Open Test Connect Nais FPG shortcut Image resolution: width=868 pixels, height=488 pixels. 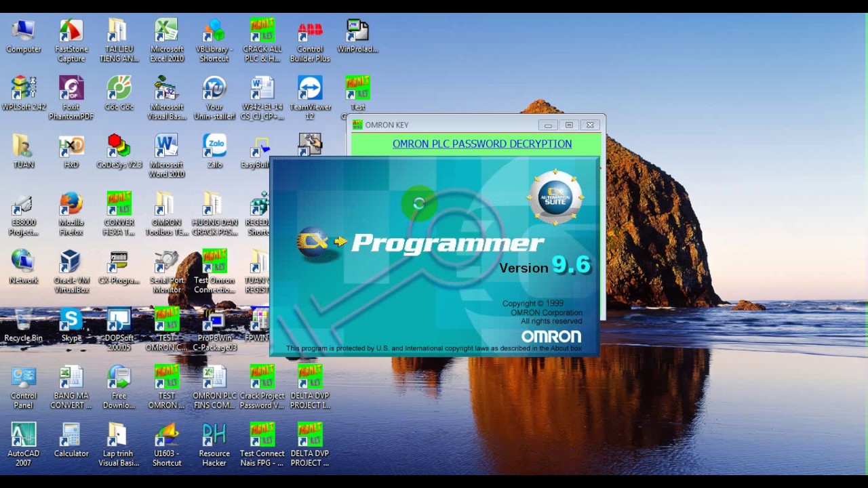pos(262,445)
